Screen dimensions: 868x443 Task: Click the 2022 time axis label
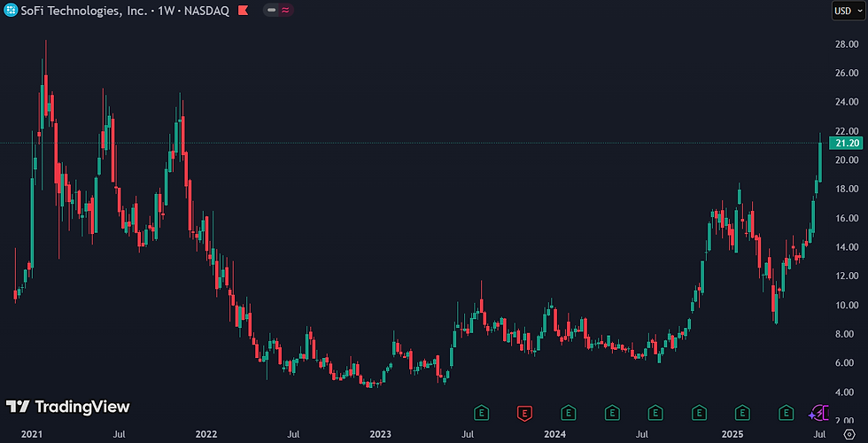click(206, 433)
